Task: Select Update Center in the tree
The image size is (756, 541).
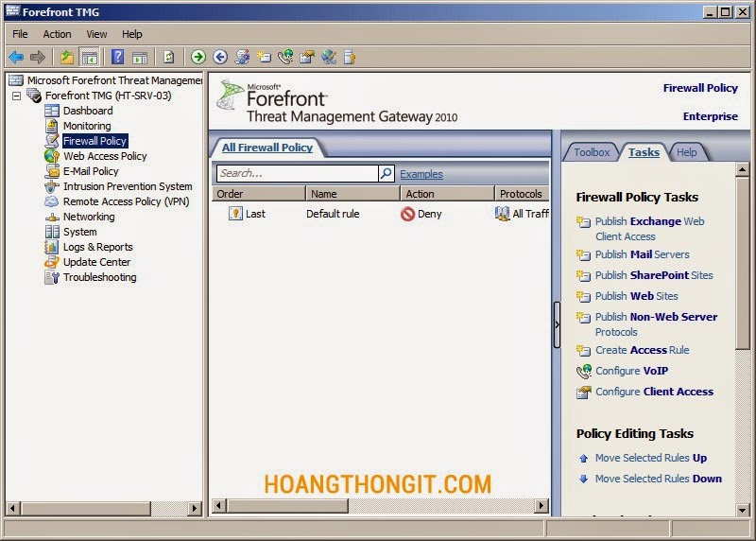Action: click(x=96, y=262)
